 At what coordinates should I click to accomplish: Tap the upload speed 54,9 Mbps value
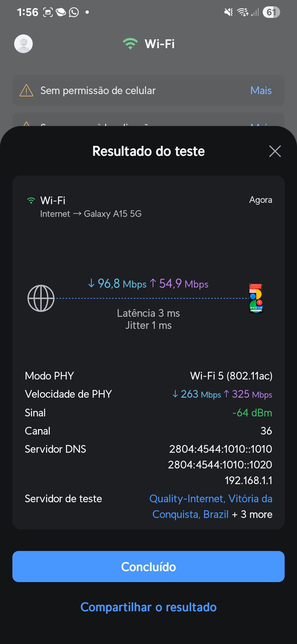179,283
